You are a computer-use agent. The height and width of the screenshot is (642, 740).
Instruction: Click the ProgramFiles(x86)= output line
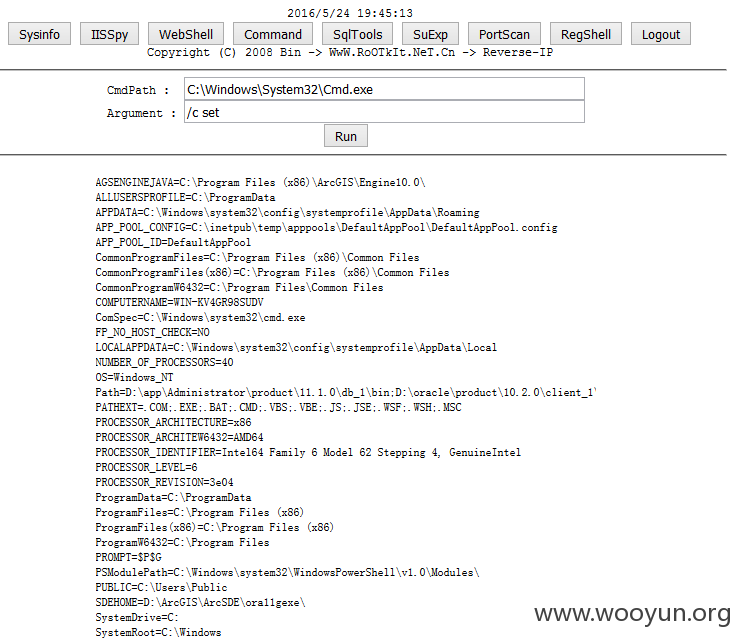click(x=214, y=527)
